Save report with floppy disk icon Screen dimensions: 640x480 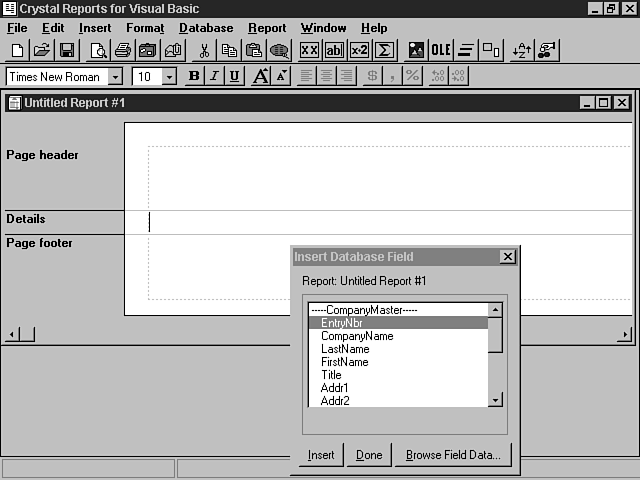point(67,50)
